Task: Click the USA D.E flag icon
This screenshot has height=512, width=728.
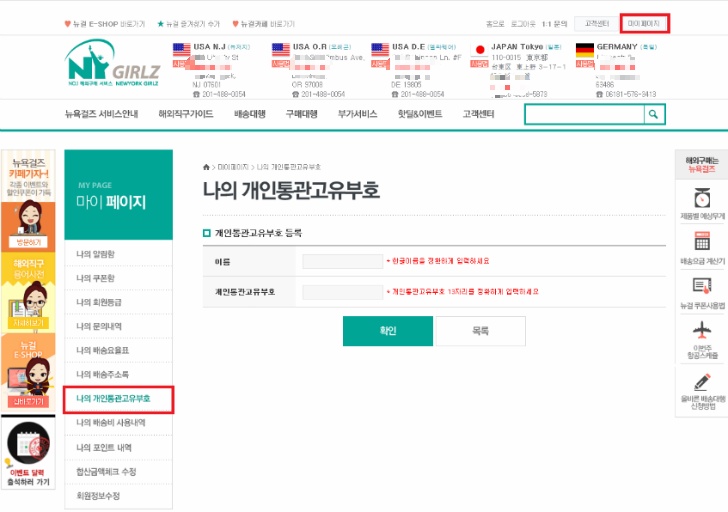Action: point(380,49)
